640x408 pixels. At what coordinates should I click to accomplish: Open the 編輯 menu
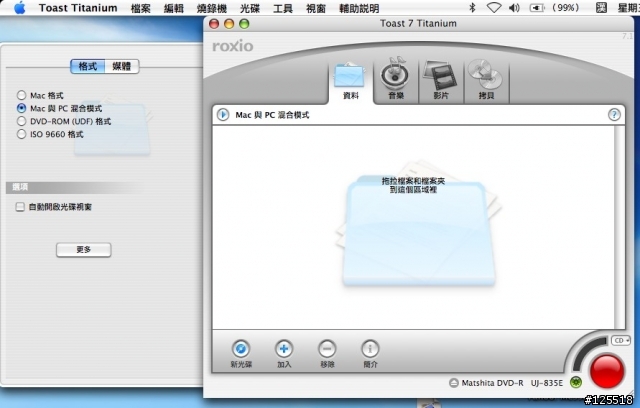[173, 8]
